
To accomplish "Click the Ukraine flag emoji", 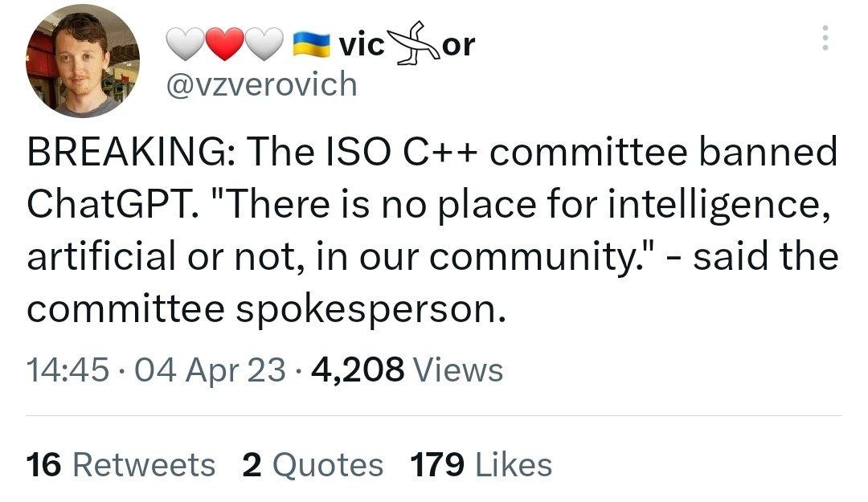I will click(311, 47).
